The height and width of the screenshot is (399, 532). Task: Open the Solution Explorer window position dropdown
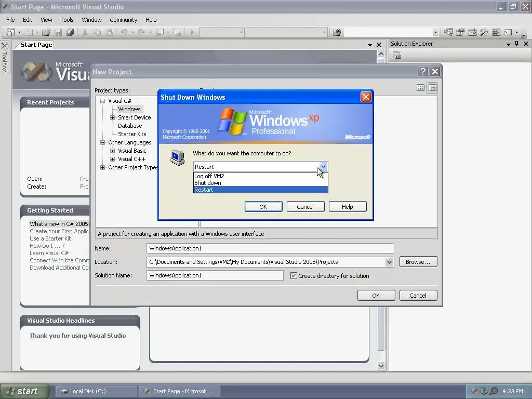pos(508,44)
